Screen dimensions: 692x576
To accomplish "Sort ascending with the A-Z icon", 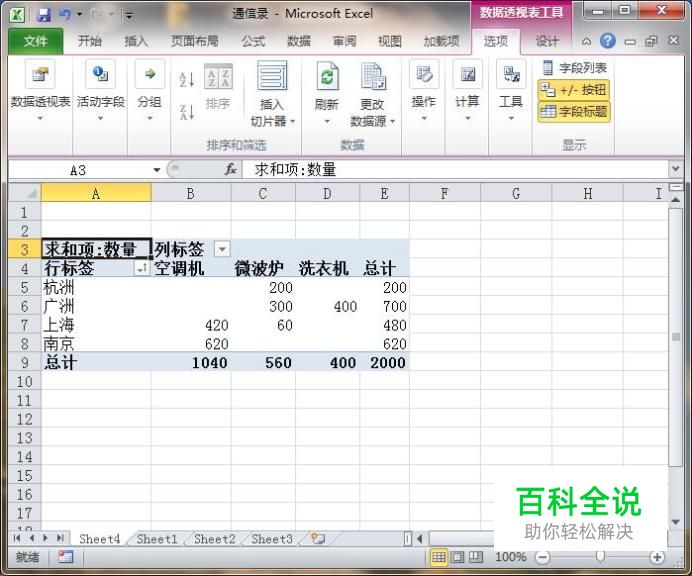I will point(187,79).
